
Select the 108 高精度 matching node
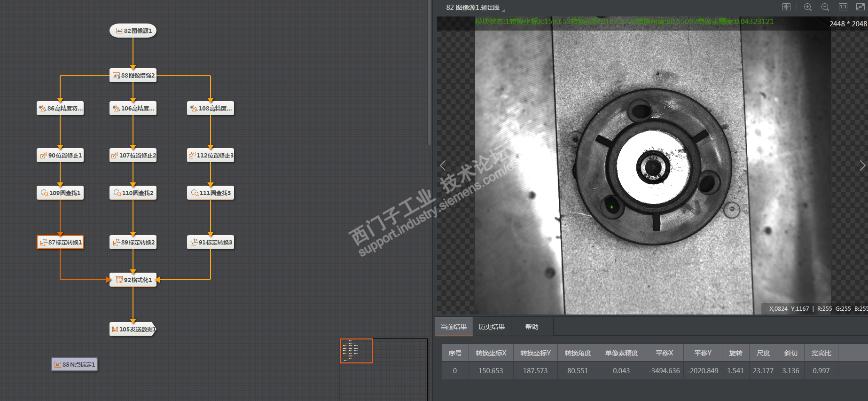[211, 108]
